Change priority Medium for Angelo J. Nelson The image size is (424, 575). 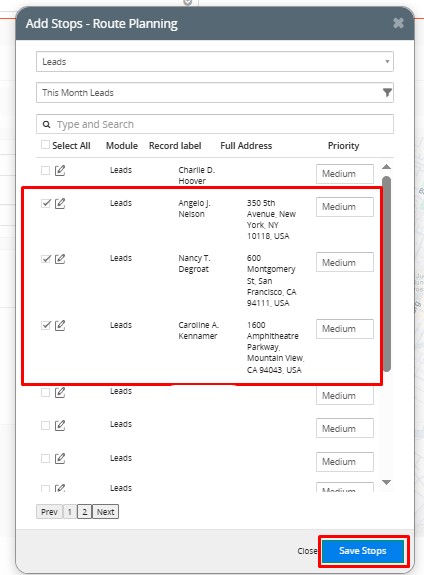click(x=345, y=207)
